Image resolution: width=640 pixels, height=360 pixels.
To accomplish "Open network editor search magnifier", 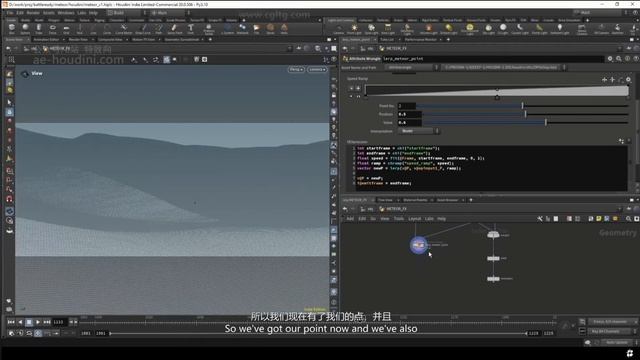I will tap(629, 219).
